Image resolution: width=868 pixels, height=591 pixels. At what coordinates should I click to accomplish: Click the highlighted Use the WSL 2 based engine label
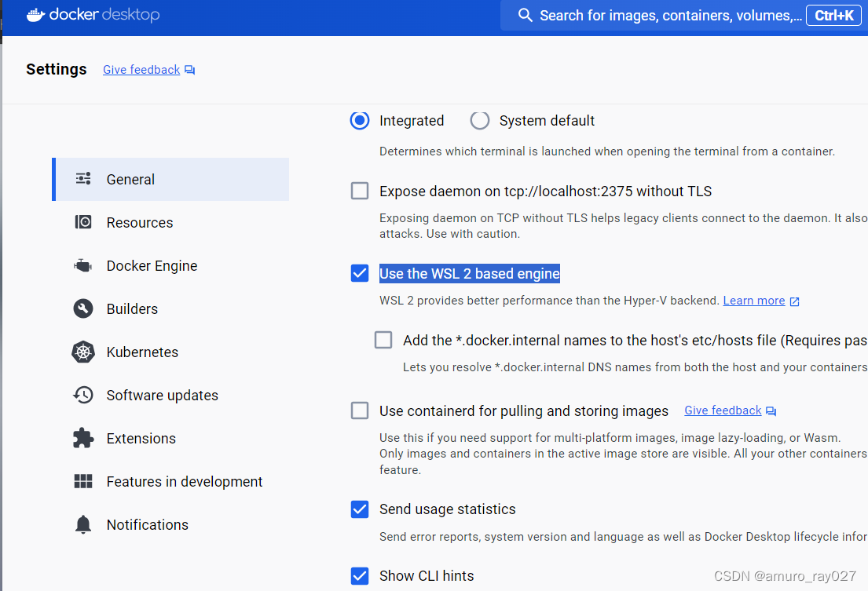click(470, 274)
